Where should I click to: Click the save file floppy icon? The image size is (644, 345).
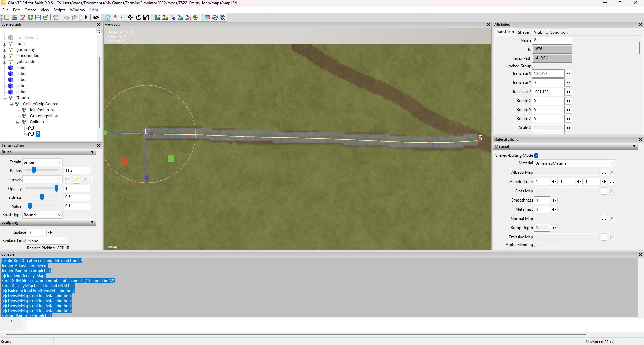coord(38,17)
